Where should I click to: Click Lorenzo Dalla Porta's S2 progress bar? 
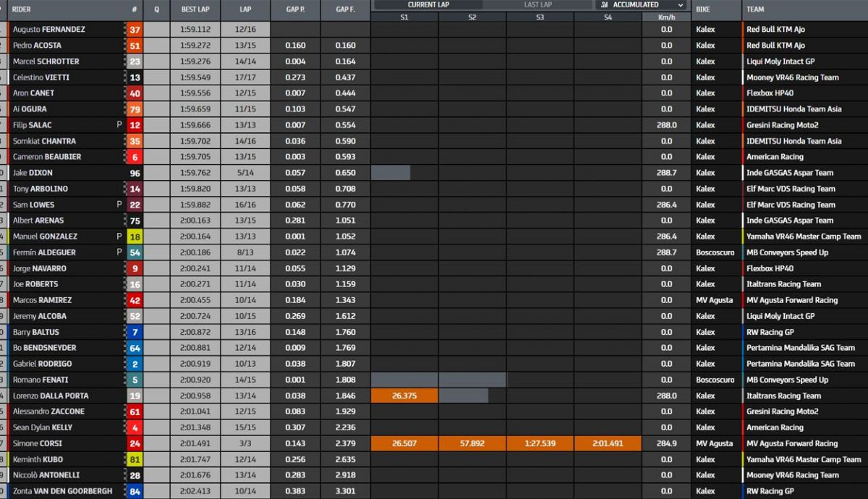click(x=464, y=396)
